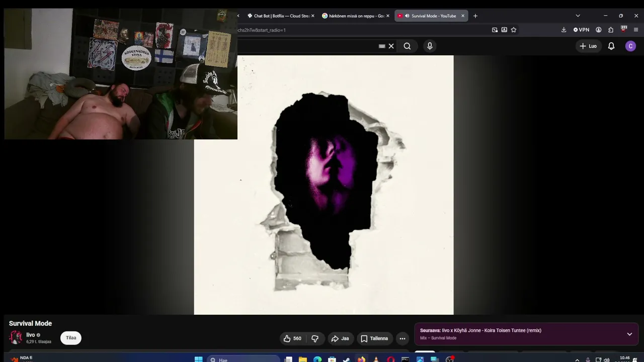Subscribe to Iivo with Tilaa button
The width and height of the screenshot is (644, 362).
coord(71,338)
